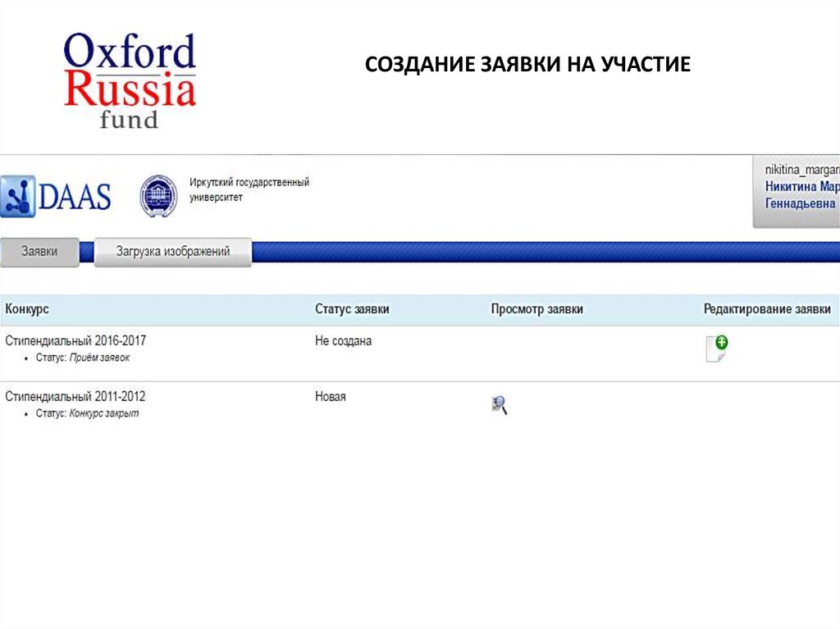
Task: Click the Приём заявок status text
Action: point(99,358)
